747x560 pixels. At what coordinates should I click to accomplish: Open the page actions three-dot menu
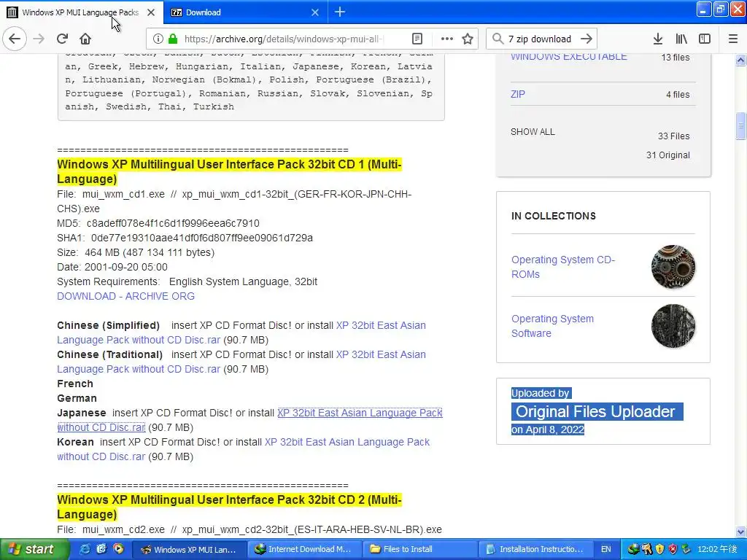447,39
